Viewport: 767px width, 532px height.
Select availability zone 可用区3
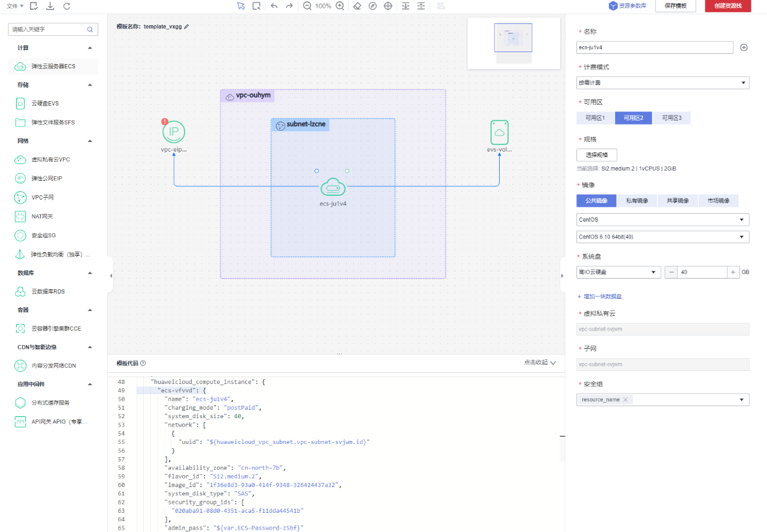[x=671, y=118]
